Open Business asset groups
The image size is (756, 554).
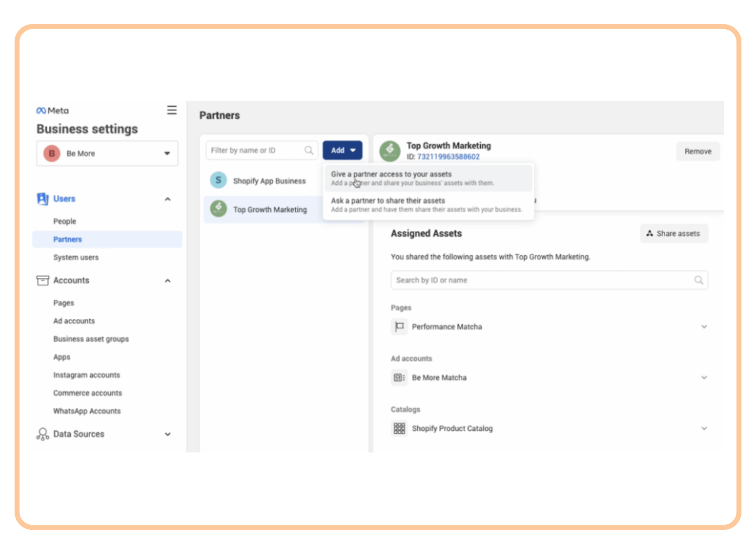[91, 339]
